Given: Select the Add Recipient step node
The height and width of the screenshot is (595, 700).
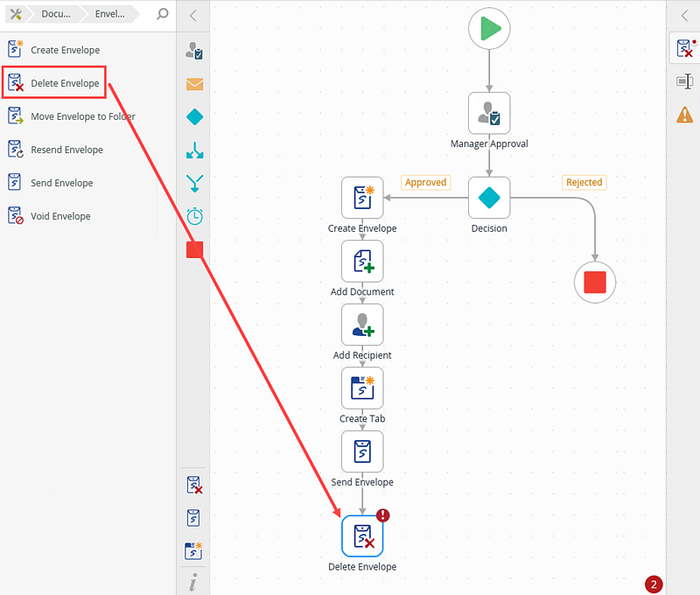Looking at the screenshot, I should tap(362, 325).
